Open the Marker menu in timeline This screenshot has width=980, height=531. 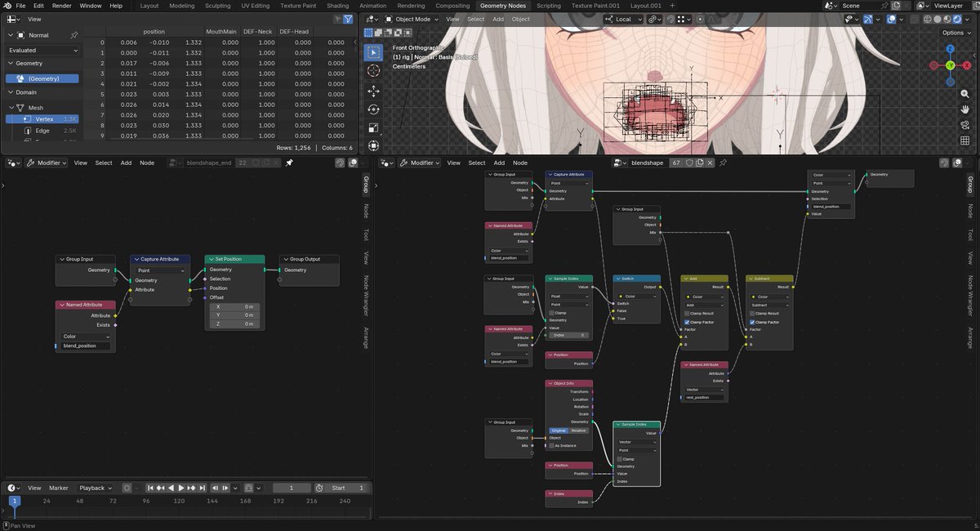[59, 488]
